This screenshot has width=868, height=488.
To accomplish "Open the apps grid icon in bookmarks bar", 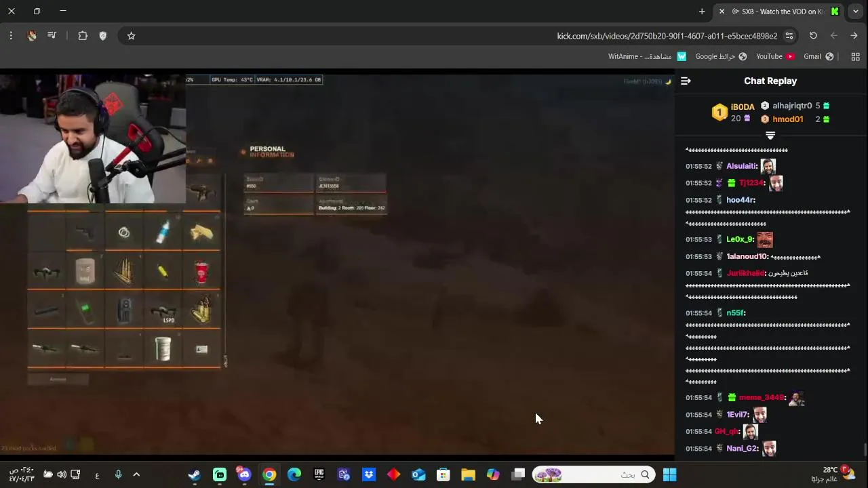I will coord(855,56).
